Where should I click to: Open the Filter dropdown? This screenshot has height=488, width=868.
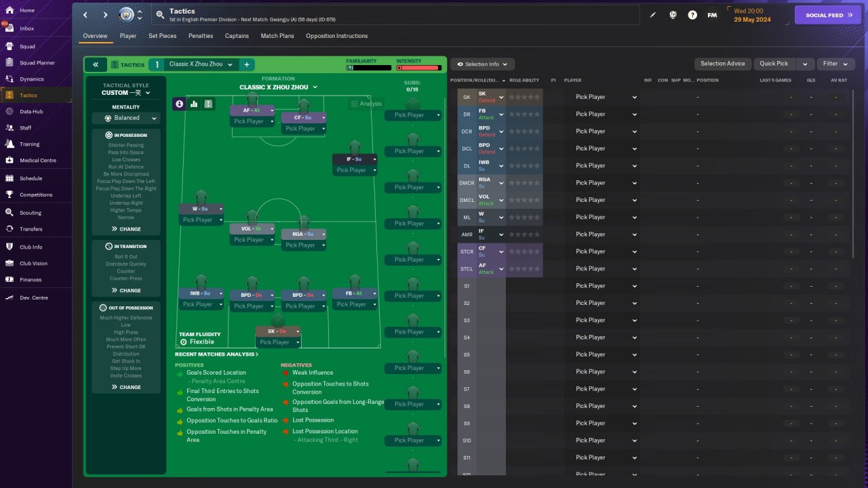[x=835, y=64]
